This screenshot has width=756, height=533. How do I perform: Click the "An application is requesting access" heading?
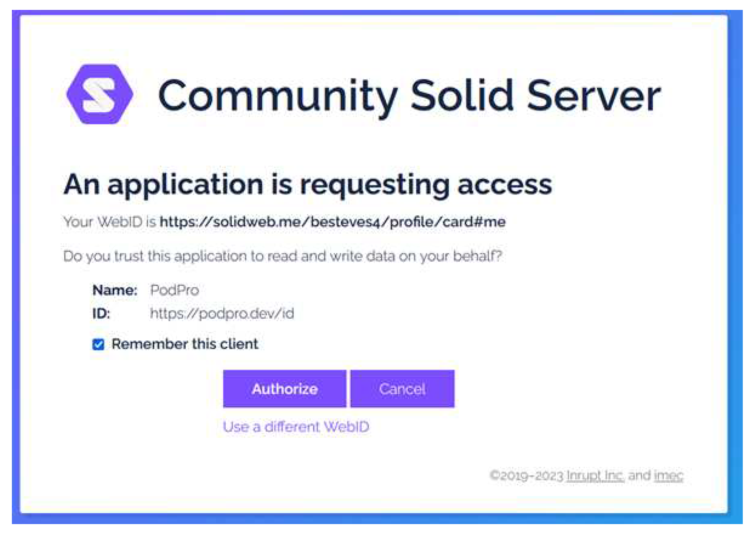tap(307, 184)
